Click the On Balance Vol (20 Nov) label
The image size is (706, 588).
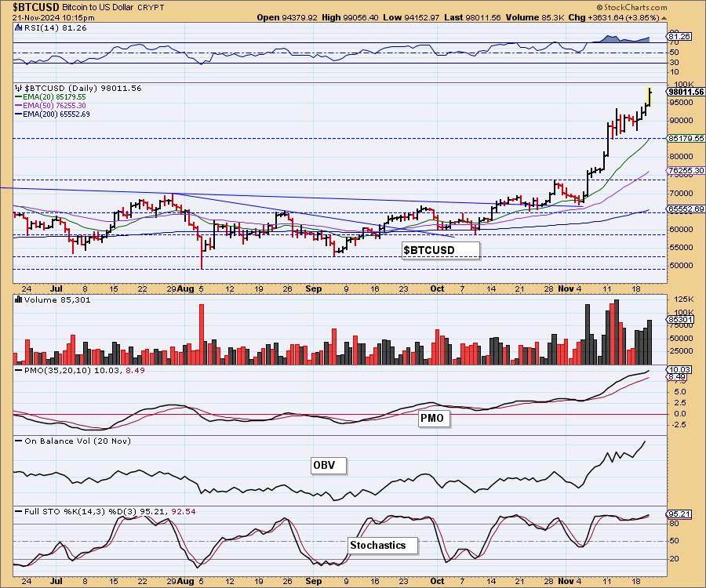[x=78, y=441]
